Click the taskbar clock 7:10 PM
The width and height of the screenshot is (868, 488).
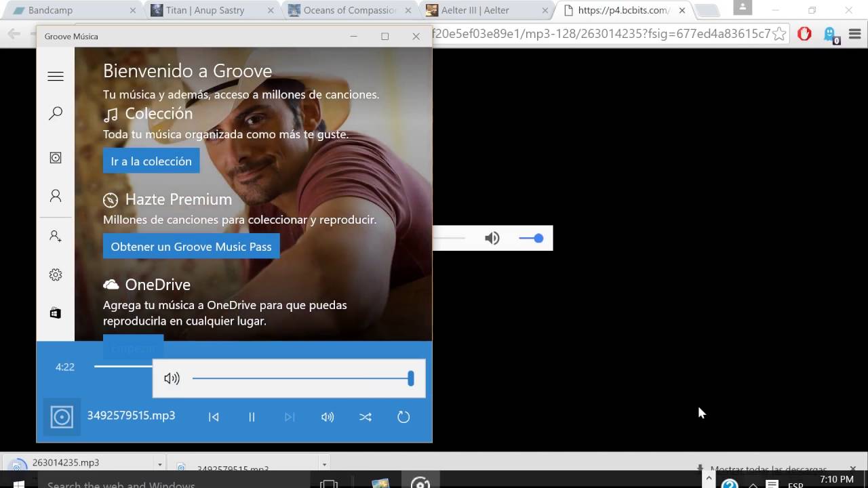[837, 480]
